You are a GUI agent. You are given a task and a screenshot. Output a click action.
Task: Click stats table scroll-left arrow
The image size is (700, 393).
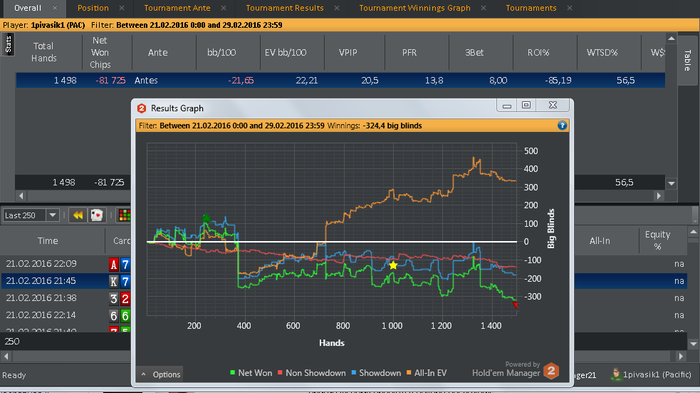coord(21,196)
